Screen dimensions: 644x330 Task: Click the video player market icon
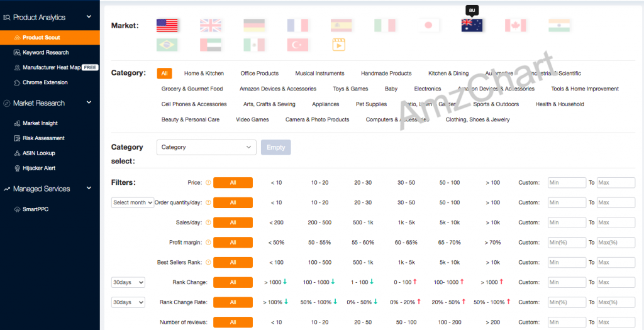[338, 45]
